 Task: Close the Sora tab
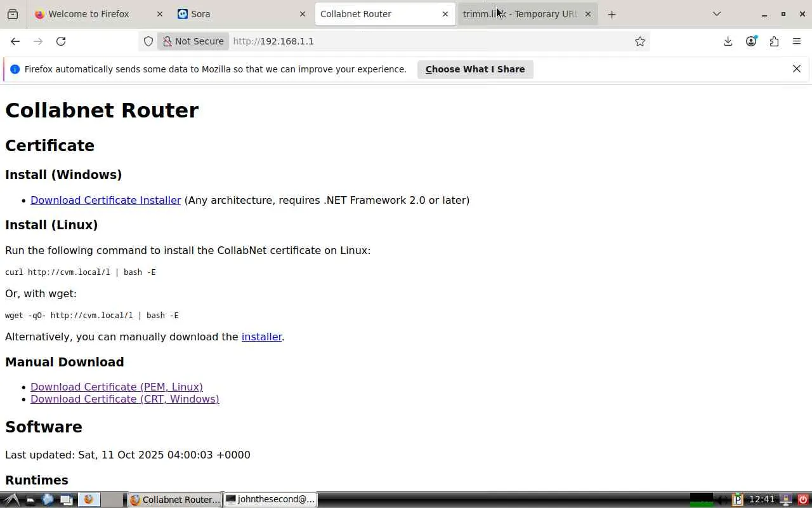(x=303, y=14)
